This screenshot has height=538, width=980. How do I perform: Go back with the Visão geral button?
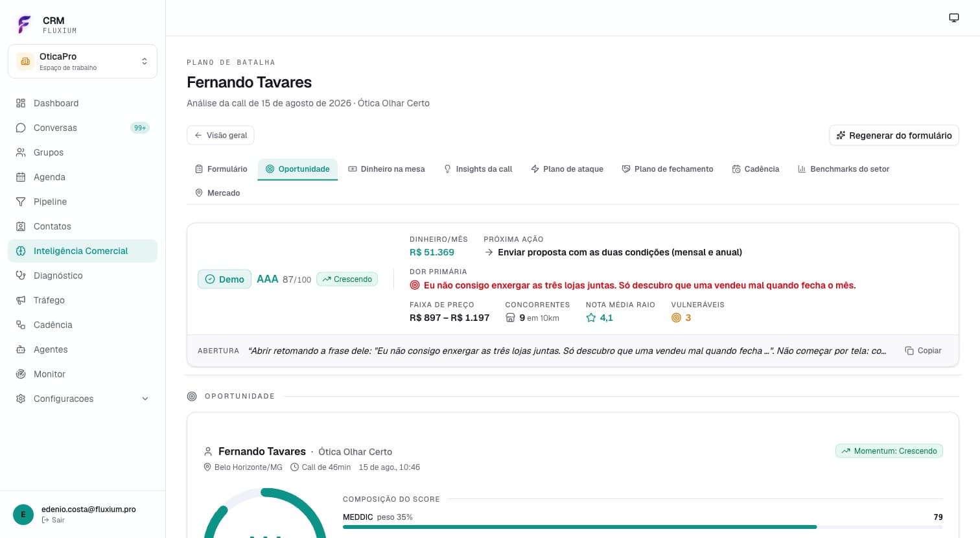click(220, 135)
